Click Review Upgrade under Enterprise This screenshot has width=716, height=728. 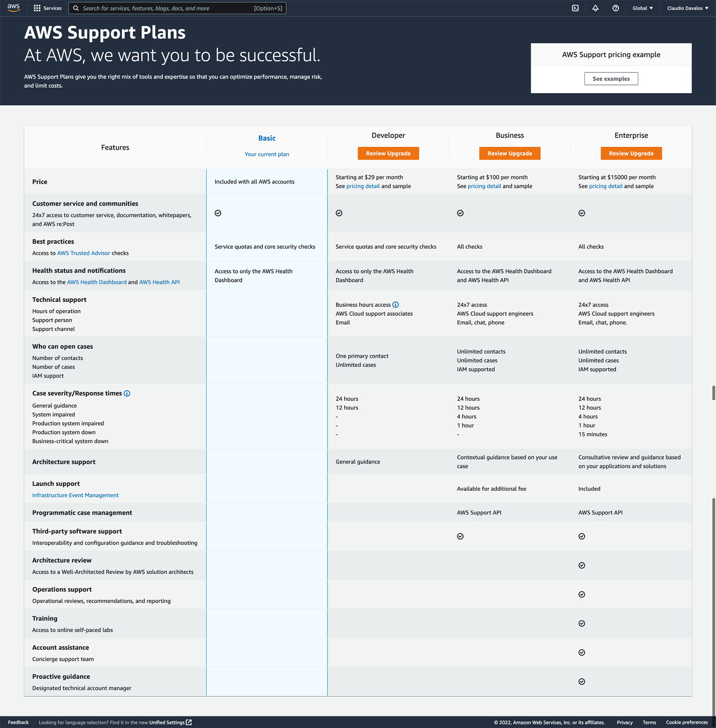tap(631, 153)
